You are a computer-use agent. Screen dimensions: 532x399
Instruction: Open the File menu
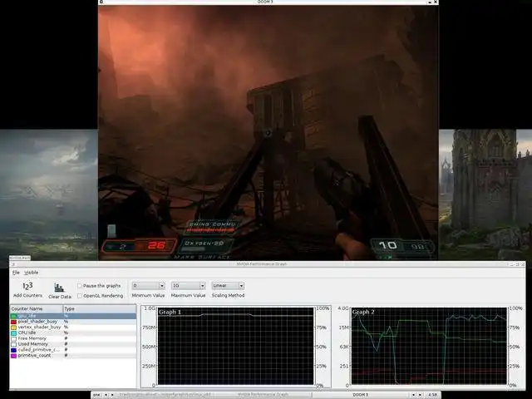[16, 273]
